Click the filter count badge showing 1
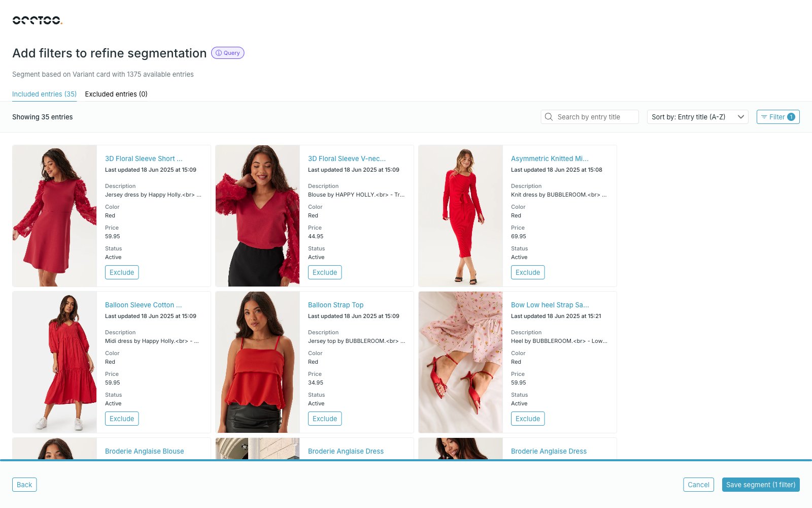 [x=791, y=117]
